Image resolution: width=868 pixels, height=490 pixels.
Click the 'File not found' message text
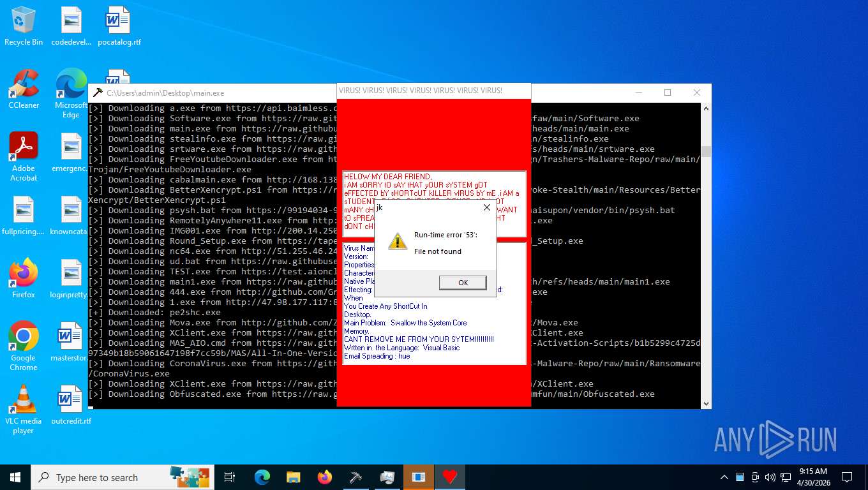click(x=438, y=251)
